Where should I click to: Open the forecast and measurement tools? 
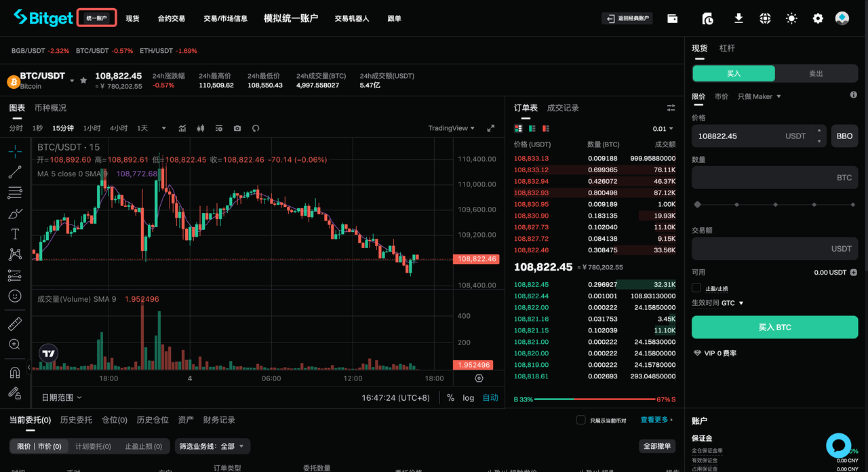tap(14, 275)
